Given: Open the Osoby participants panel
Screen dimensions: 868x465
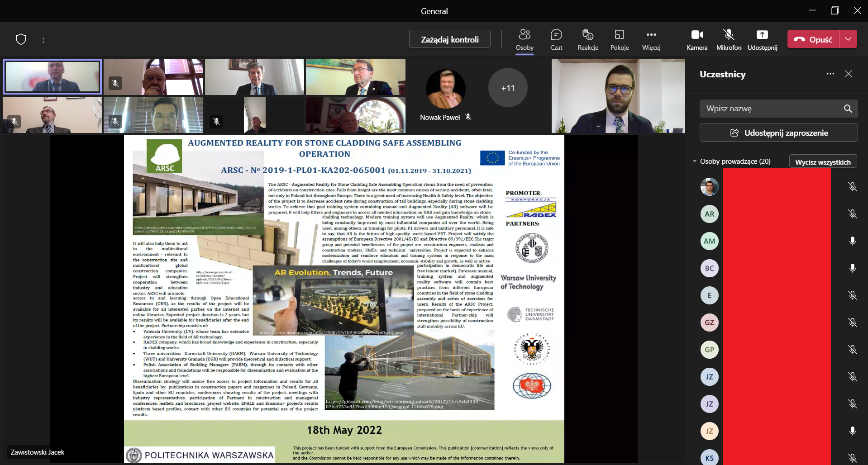Looking at the screenshot, I should tap(525, 39).
